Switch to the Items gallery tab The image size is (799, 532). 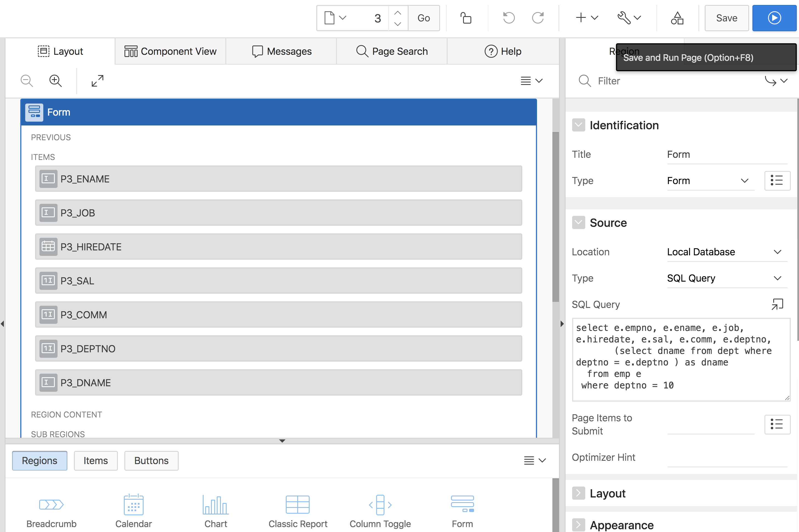(x=96, y=461)
